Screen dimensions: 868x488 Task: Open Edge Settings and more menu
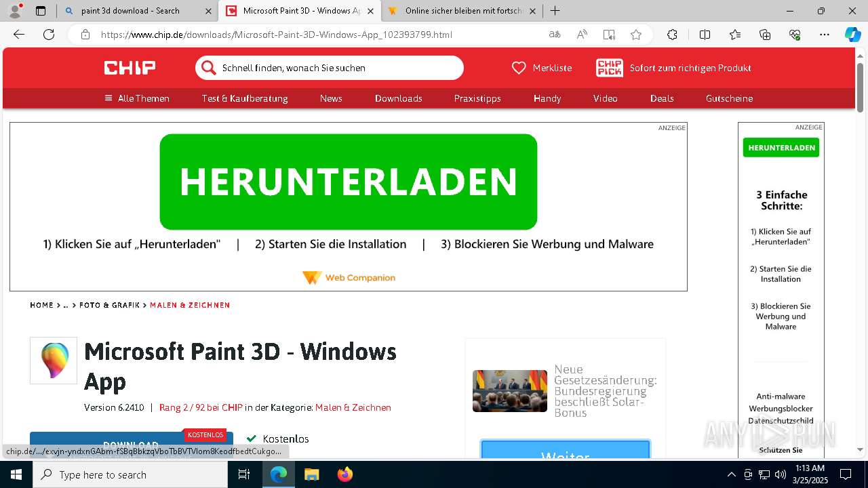825,35
